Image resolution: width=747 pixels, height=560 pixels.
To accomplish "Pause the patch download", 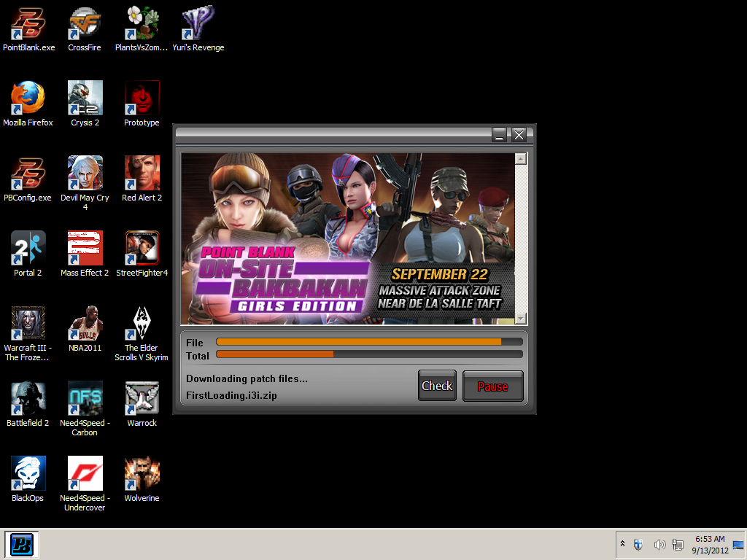I will point(492,386).
